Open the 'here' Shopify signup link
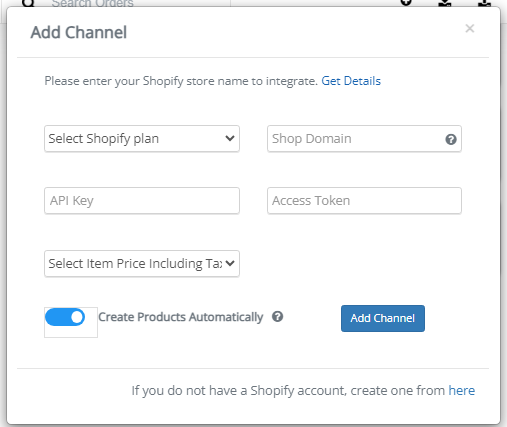507x427 pixels. (461, 390)
